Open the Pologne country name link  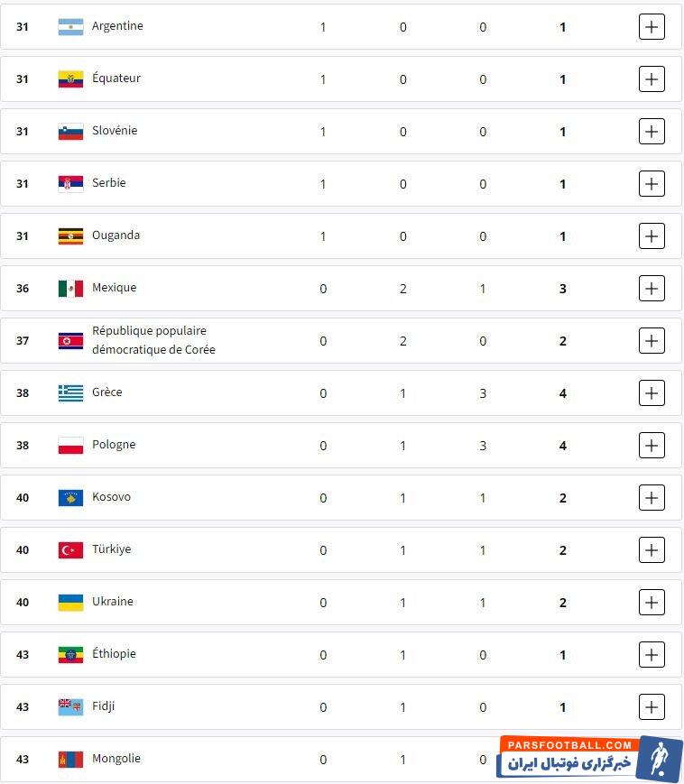click(114, 445)
